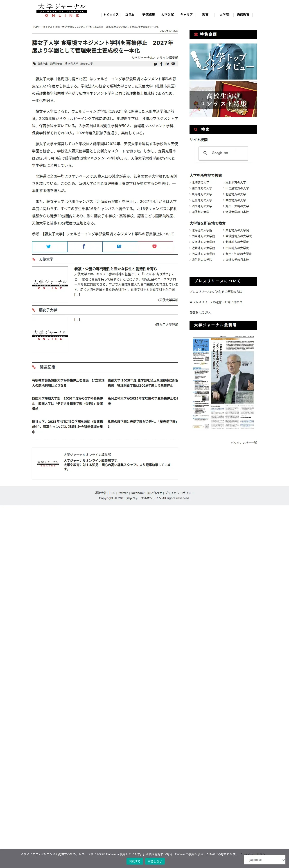Open プライバシーポリシー link in cookie banner

click(254, 854)
